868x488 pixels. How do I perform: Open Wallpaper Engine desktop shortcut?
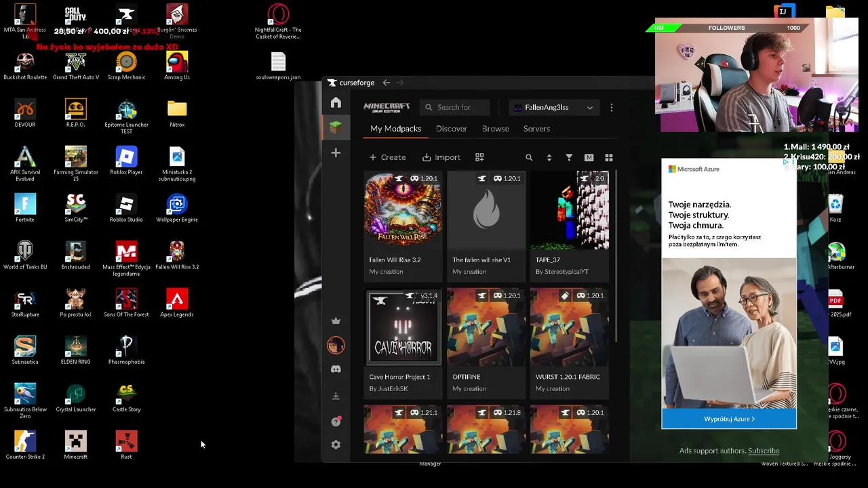point(177,209)
